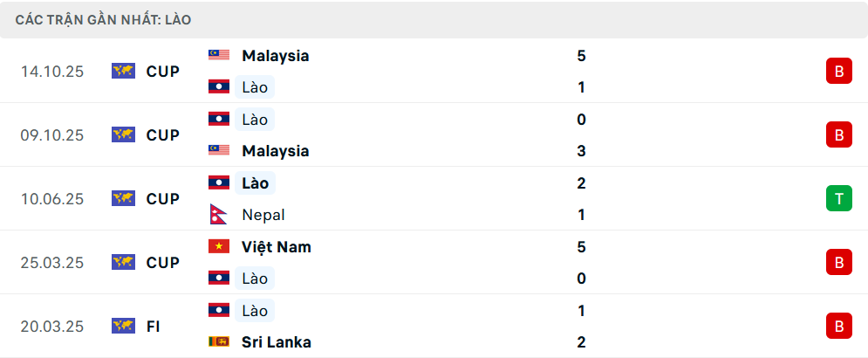The width and height of the screenshot is (868, 358).
Task: Select the Malaysia team name on 14.10.25
Action: click(276, 56)
